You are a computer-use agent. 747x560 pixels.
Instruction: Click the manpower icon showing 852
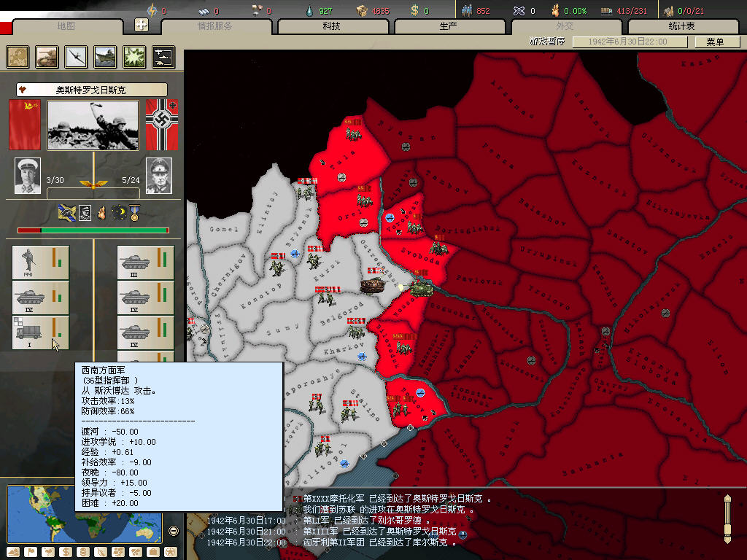pos(467,10)
